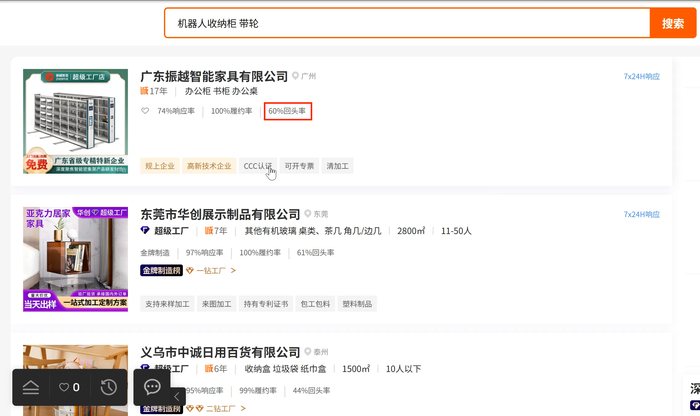Click the 收纳盒 垃圾袋 纸巾盒 category text
700x416 pixels.
(x=285, y=369)
